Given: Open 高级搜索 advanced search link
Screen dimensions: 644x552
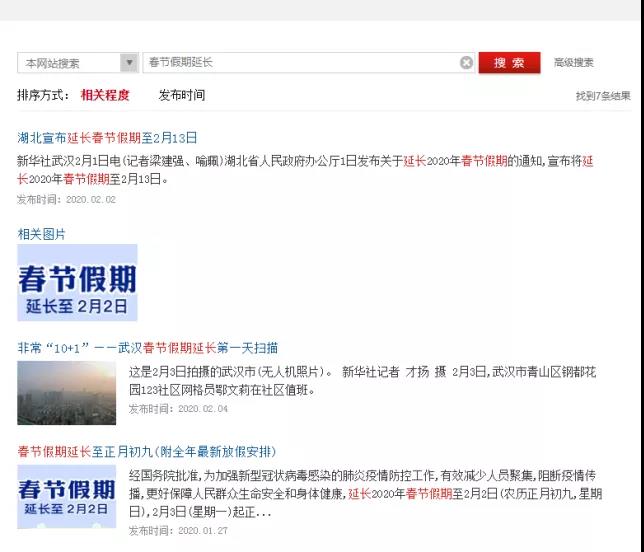Looking at the screenshot, I should pos(573,62).
